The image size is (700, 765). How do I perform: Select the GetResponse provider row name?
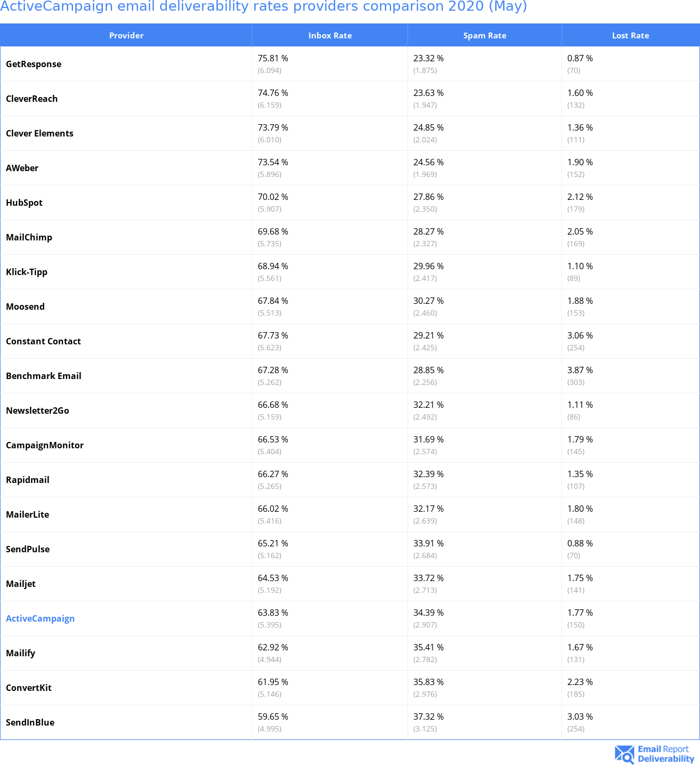click(34, 64)
